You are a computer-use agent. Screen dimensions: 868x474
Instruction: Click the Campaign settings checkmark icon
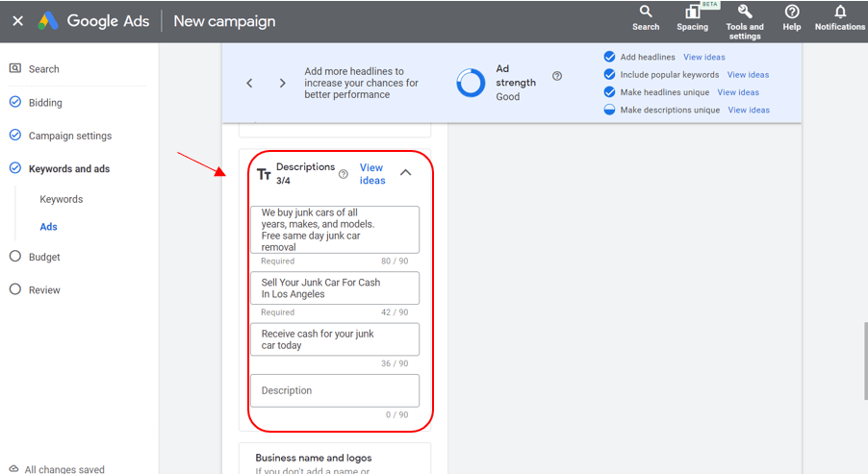(15, 135)
